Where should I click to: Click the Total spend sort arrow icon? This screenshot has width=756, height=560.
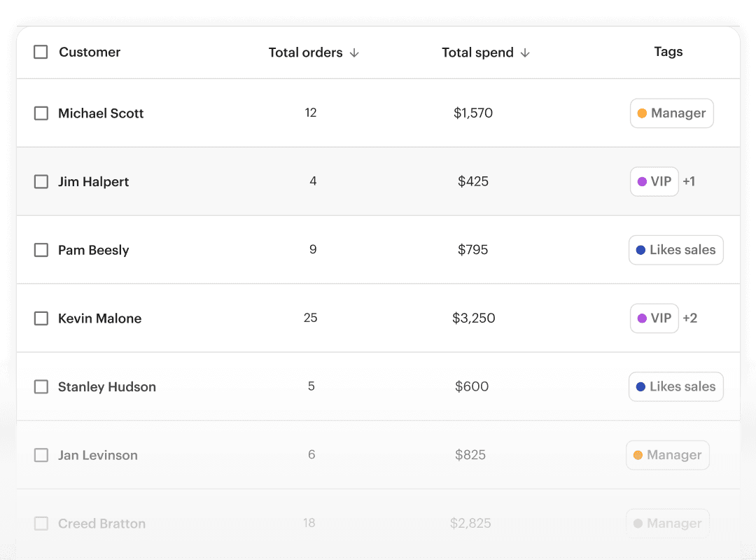pos(525,53)
